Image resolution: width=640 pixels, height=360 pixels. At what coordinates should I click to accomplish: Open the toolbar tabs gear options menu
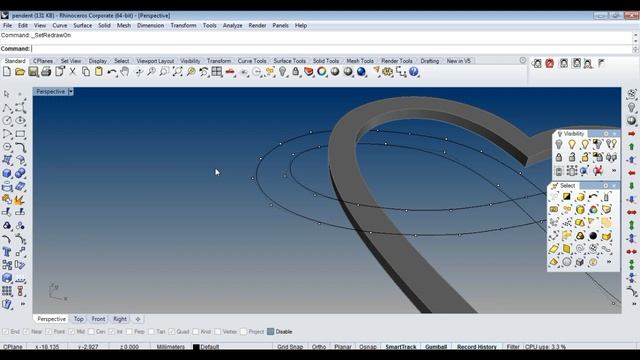click(x=523, y=60)
